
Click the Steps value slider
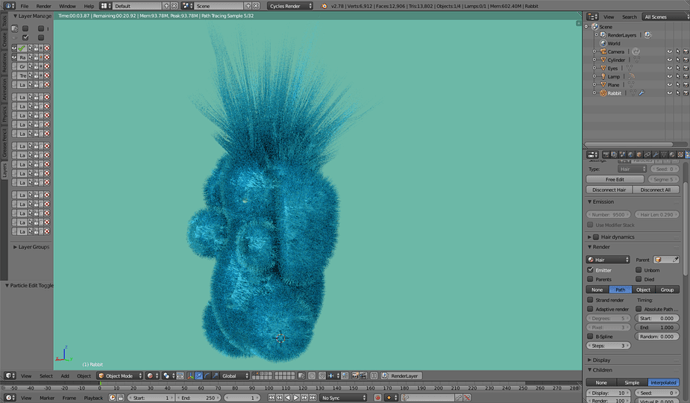point(609,346)
